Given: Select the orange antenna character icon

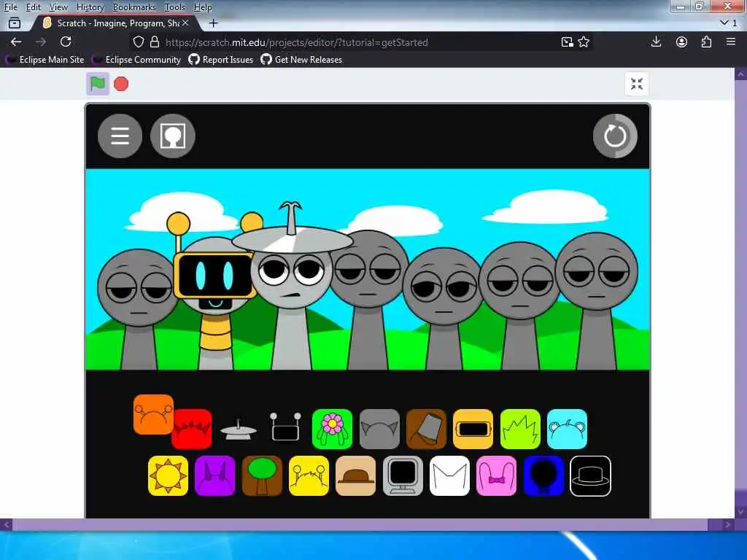Looking at the screenshot, I should coord(153,414).
